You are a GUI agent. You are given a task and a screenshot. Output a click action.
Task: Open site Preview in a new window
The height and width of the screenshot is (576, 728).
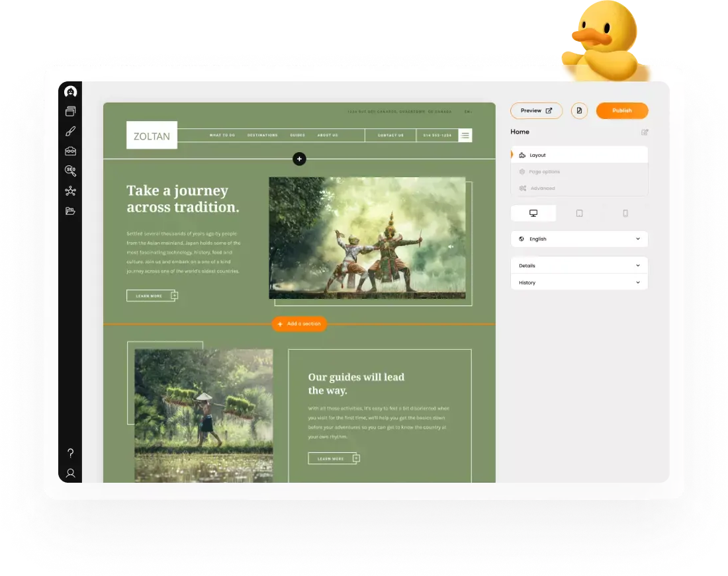pos(536,110)
